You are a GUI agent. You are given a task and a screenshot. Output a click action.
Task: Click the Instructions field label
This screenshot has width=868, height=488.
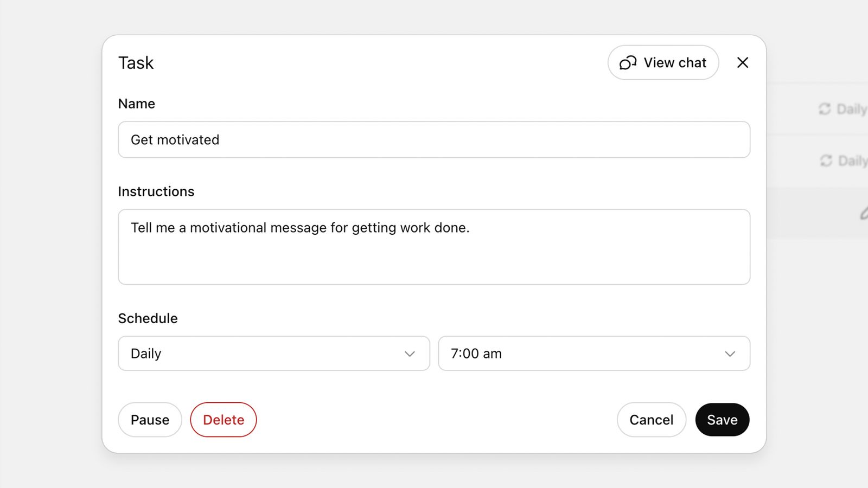coord(156,191)
